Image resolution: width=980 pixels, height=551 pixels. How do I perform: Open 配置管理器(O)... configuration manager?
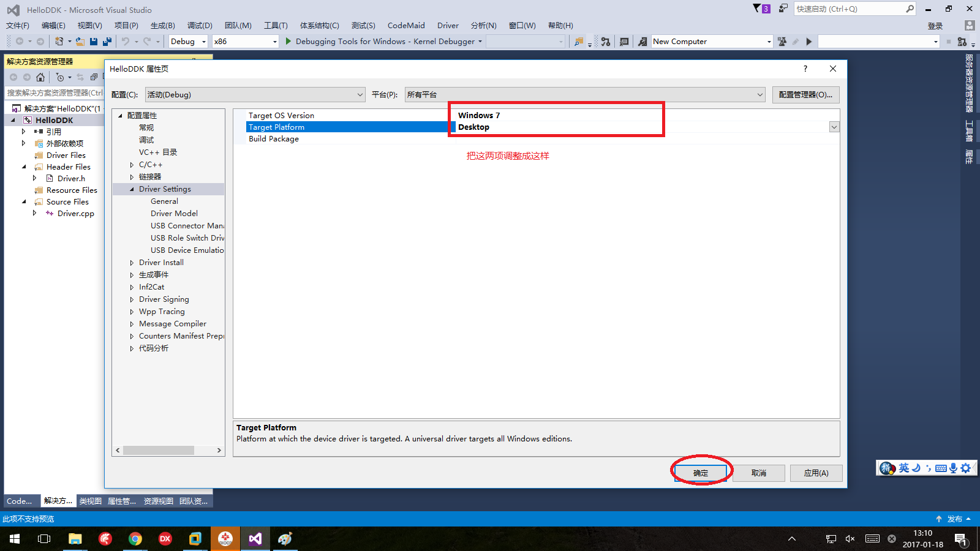(805, 95)
